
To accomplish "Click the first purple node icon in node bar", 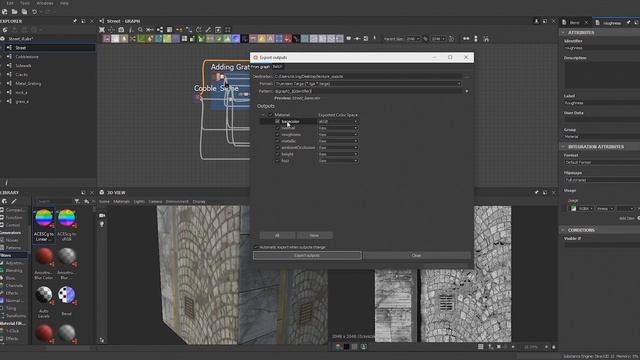I will pos(107,39).
